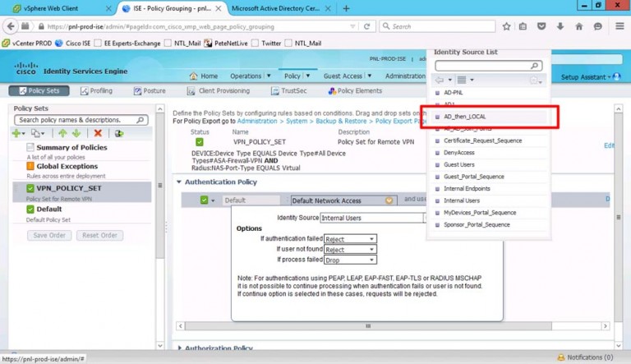Open the Policy Elements tab
Viewport: 631px width, 364px height.
tap(355, 90)
